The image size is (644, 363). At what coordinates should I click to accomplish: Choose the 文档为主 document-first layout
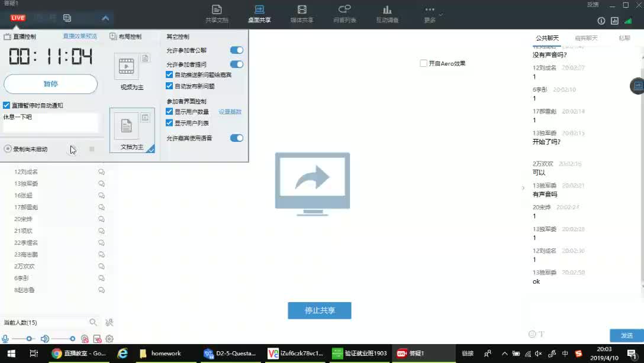132,131
